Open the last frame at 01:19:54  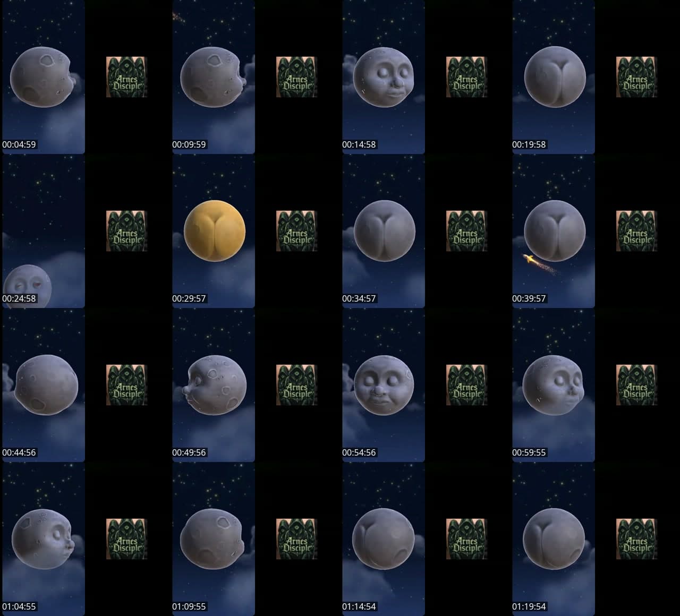554,539
